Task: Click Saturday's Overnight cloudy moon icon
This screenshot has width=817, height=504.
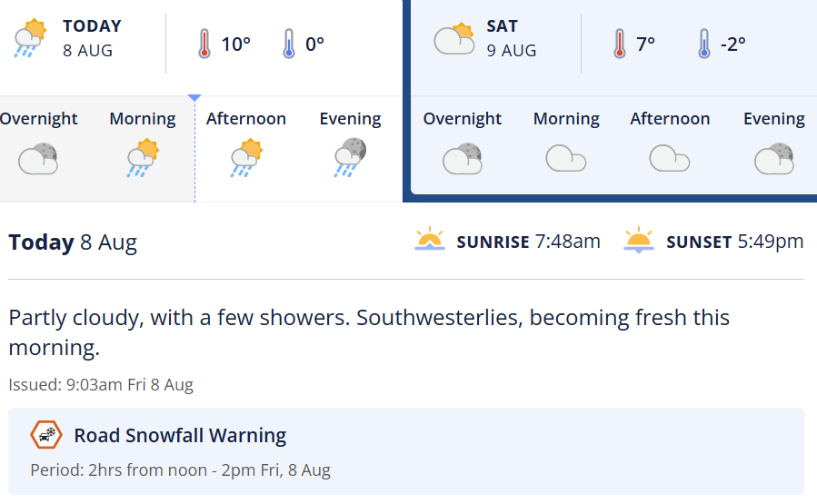Action: 462,158
